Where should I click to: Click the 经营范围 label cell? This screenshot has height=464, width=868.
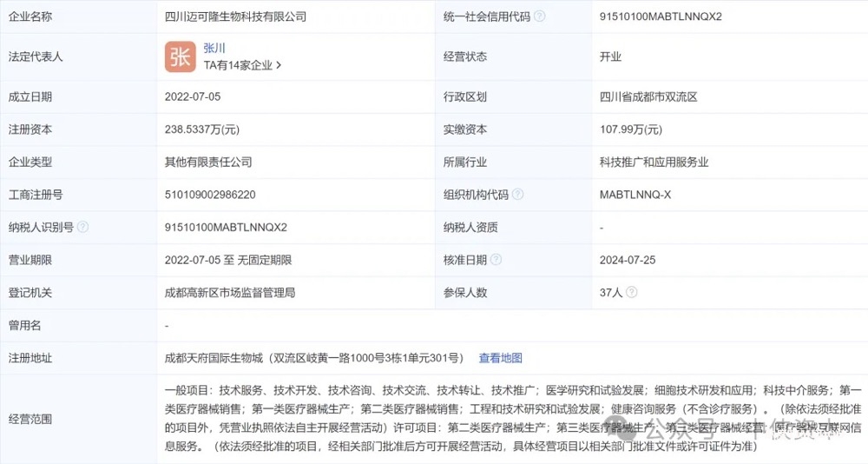point(78,419)
